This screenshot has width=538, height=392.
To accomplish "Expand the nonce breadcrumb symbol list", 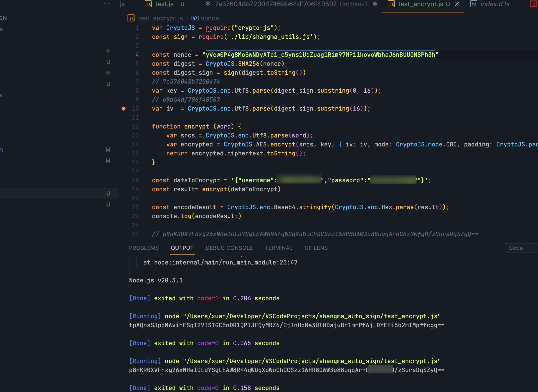I will [209, 18].
